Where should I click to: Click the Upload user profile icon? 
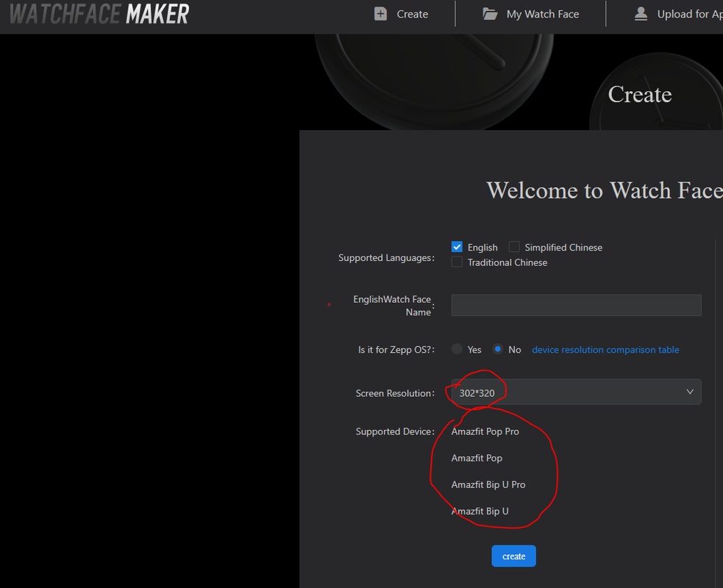click(641, 14)
